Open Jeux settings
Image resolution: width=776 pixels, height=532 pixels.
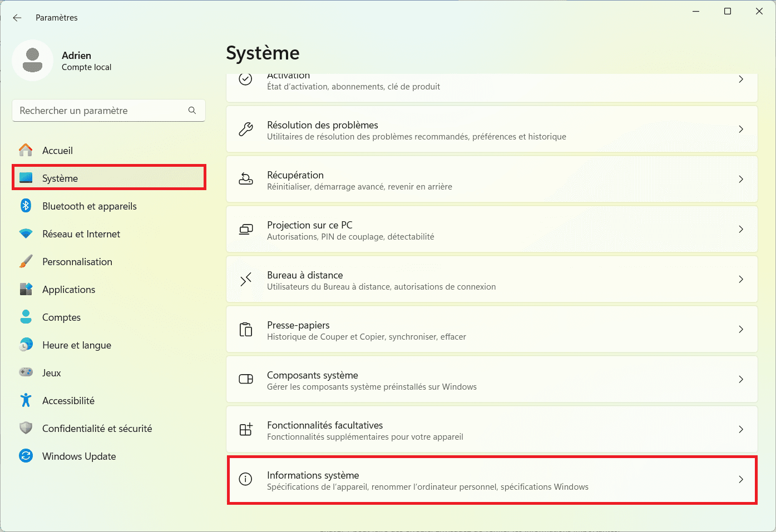(108, 372)
